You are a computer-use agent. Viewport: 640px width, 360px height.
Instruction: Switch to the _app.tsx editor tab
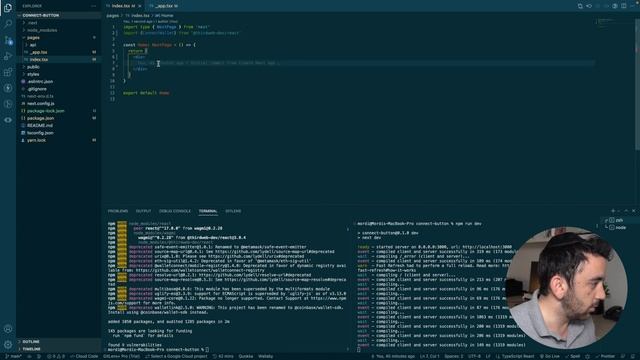click(164, 6)
